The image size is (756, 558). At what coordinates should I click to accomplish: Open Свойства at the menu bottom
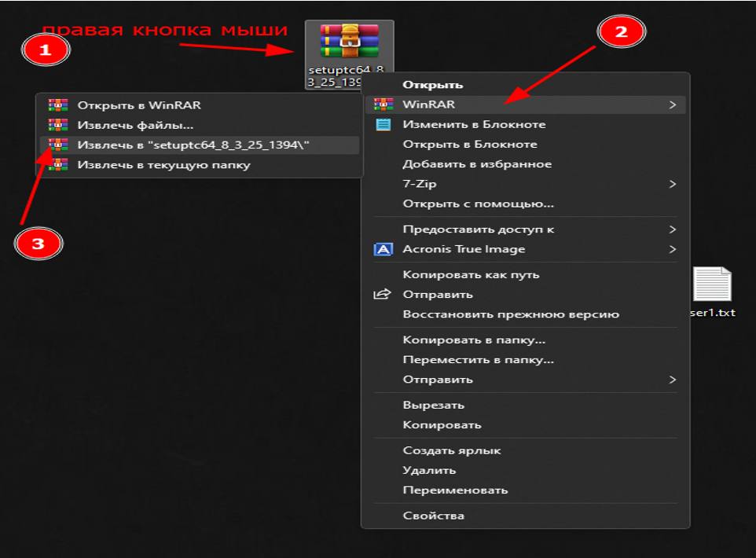[526, 516]
